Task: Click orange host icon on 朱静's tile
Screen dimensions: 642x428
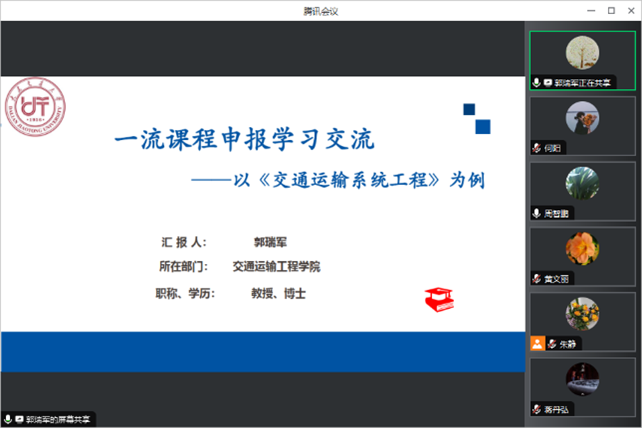Action: point(537,343)
